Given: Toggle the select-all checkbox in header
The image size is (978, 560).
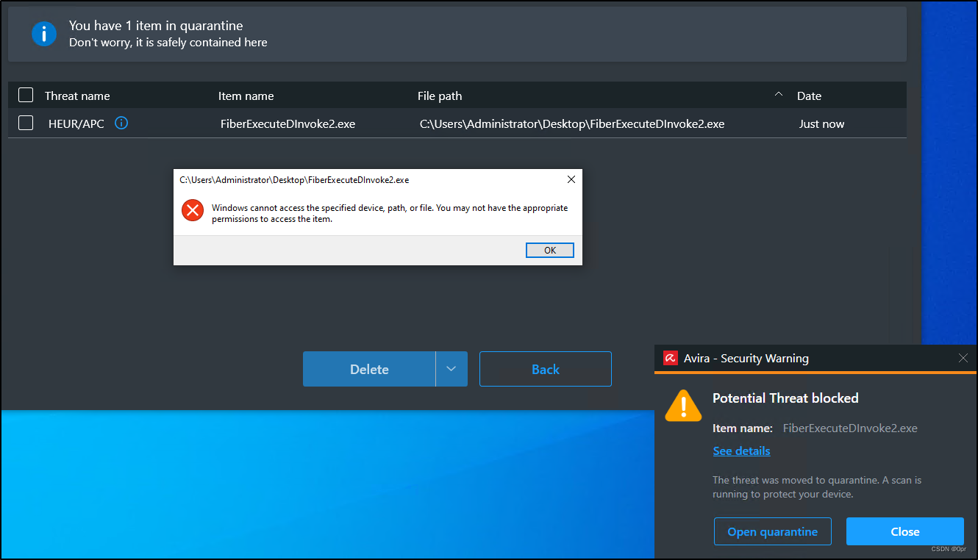Looking at the screenshot, I should coord(26,95).
